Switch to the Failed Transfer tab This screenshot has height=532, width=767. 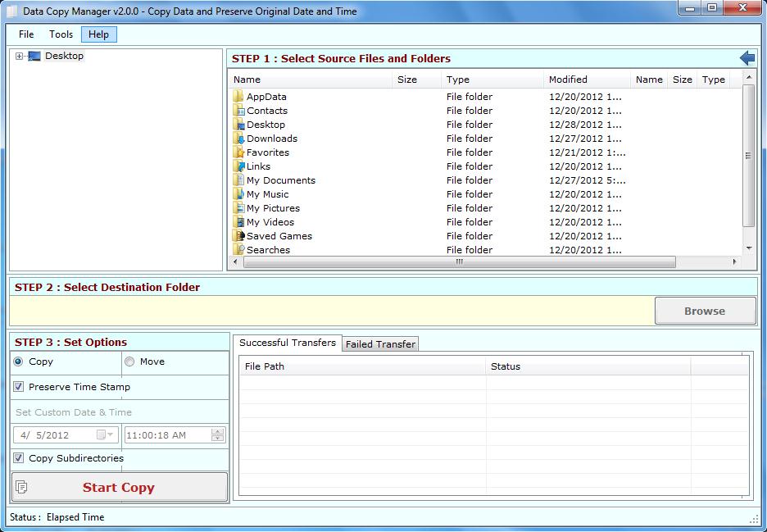[380, 343]
